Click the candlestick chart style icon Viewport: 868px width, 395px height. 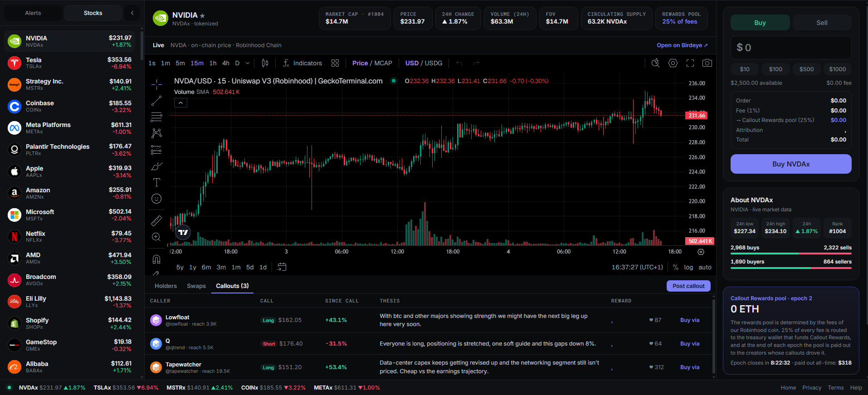[265, 63]
